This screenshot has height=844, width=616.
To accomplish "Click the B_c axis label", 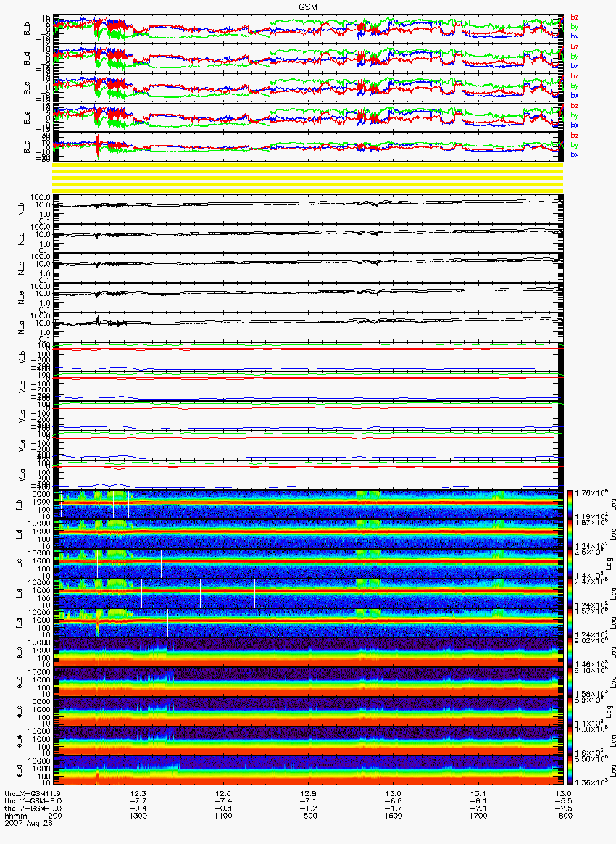I will tap(27, 88).
